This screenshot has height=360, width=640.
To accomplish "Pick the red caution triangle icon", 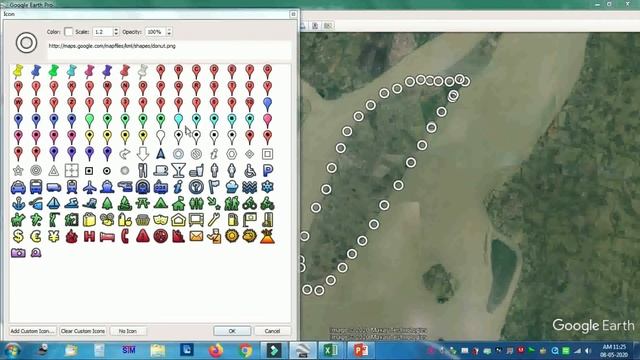I will [142, 236].
